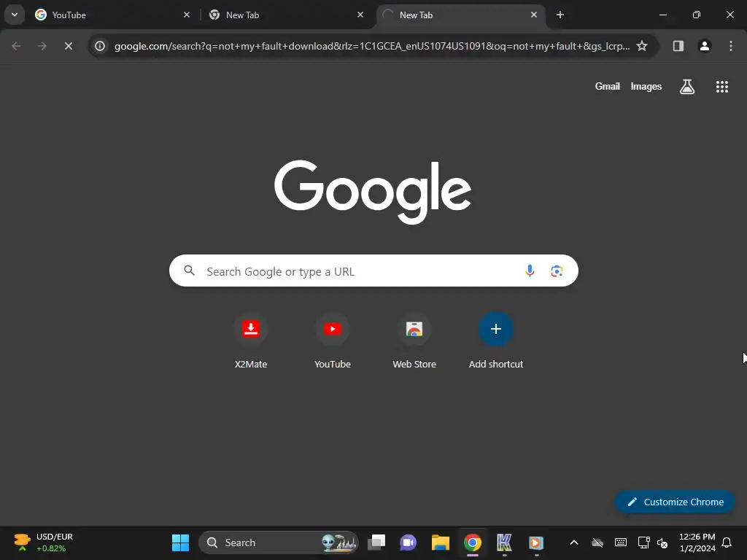Screen dimensions: 747x560
Task: Open Search Labs flask icon
Action: (x=686, y=86)
